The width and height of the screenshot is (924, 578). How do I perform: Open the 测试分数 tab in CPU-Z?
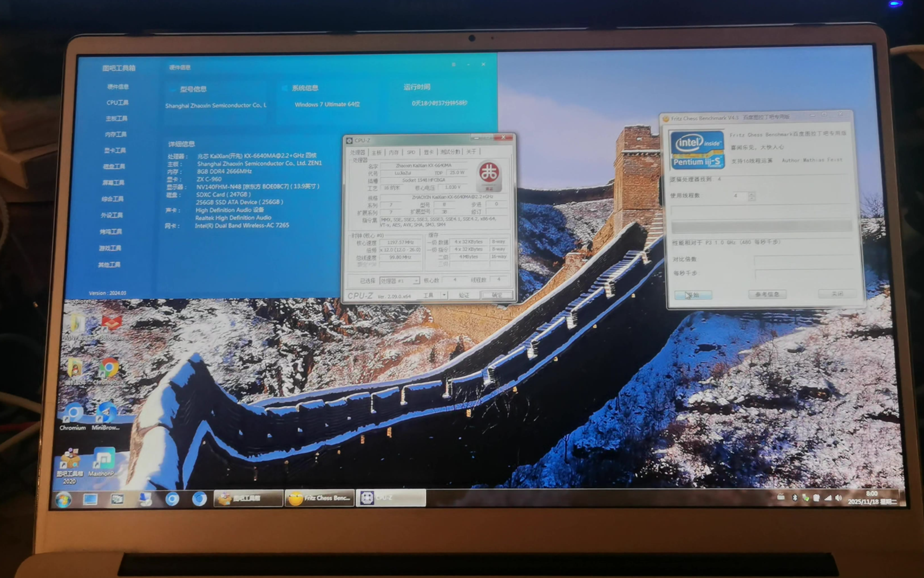coord(450,152)
